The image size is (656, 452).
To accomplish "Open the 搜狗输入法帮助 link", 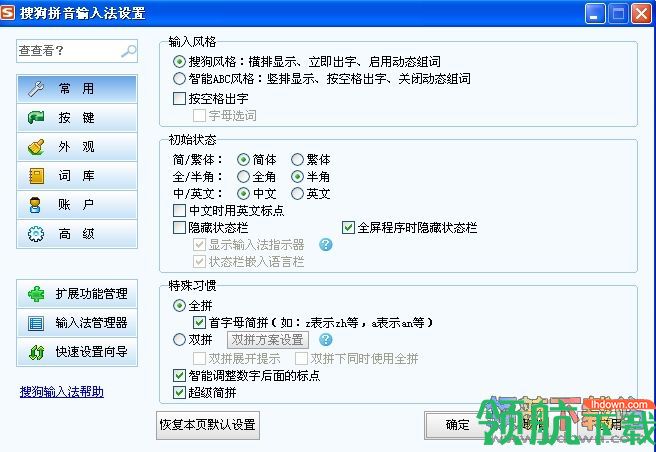I will point(62,392).
